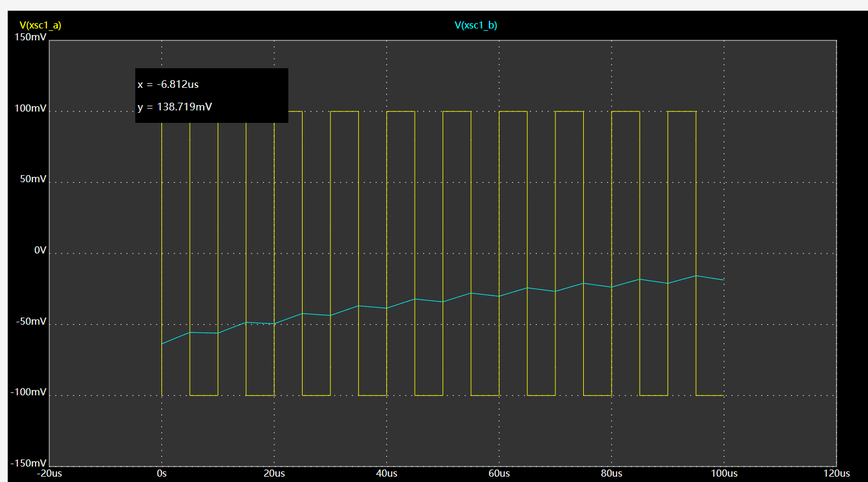
Task: Click the -50mV vertical axis label
Action: coord(31,321)
